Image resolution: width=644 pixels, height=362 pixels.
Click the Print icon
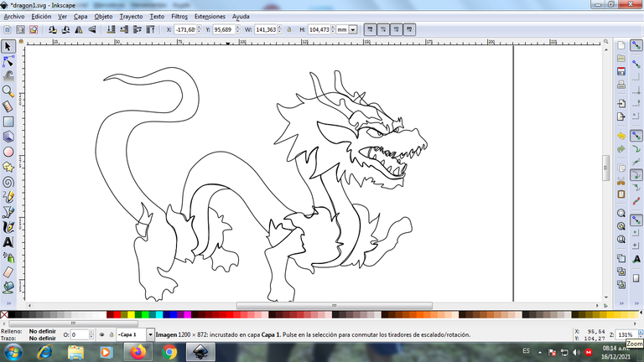(x=621, y=85)
